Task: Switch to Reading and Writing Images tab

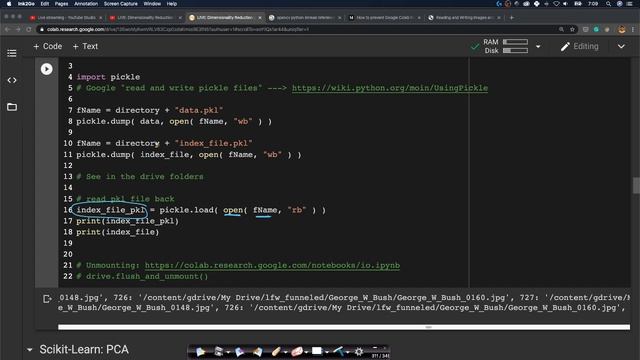Action: click(463, 18)
